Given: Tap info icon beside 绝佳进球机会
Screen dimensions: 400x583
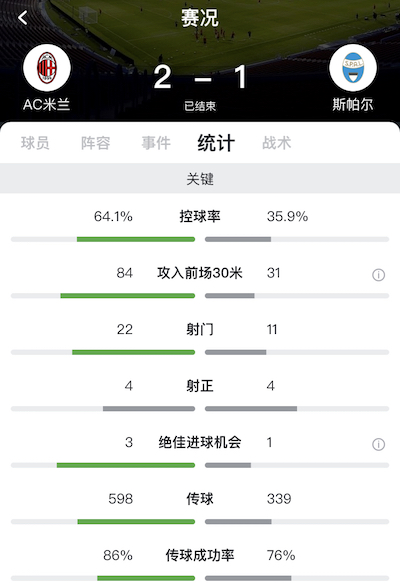Looking at the screenshot, I should pyautogui.click(x=378, y=444).
